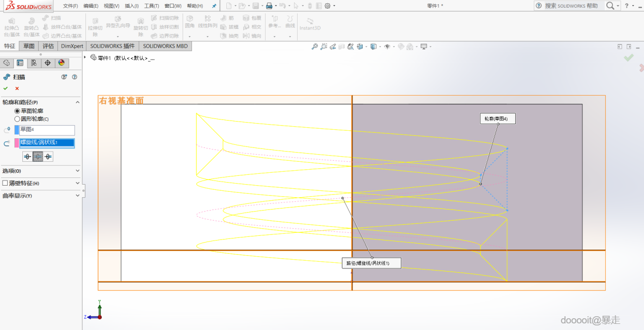Enable the 薄壁特征 checkbox
The height and width of the screenshot is (330, 644).
(x=5, y=183)
